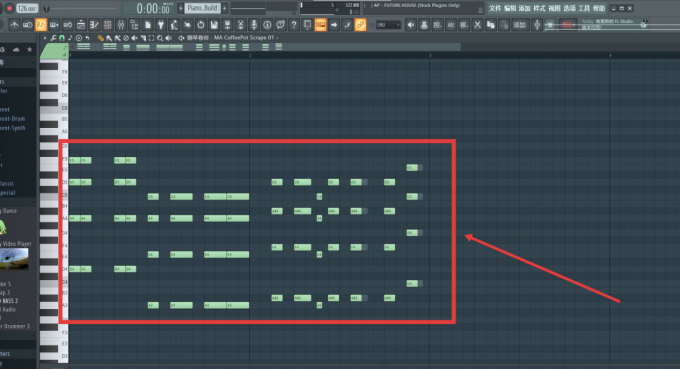Click the red record button
The height and width of the screenshot is (369, 680).
[x=9, y=8]
